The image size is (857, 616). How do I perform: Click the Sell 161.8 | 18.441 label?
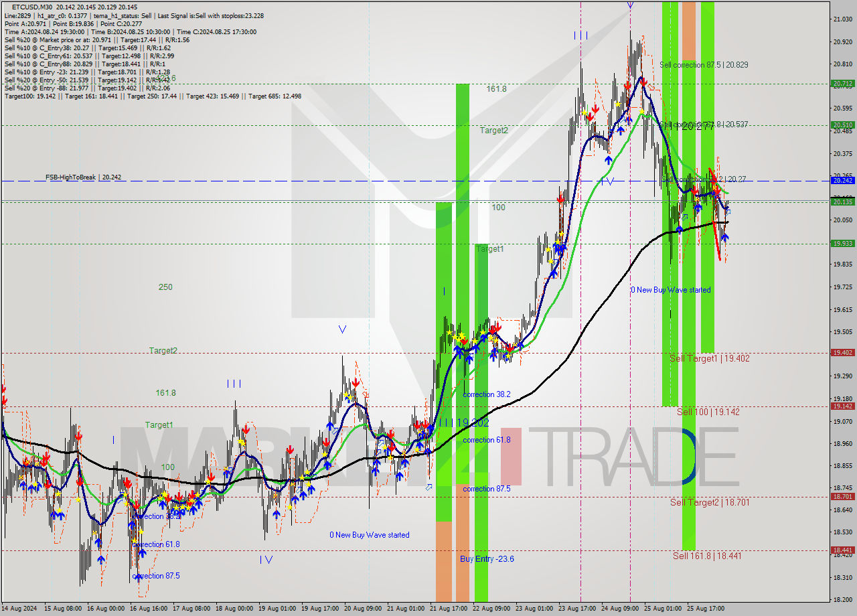click(707, 556)
